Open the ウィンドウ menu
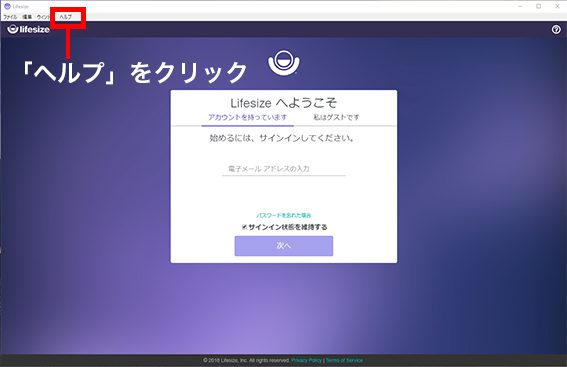 pyautogui.click(x=43, y=17)
